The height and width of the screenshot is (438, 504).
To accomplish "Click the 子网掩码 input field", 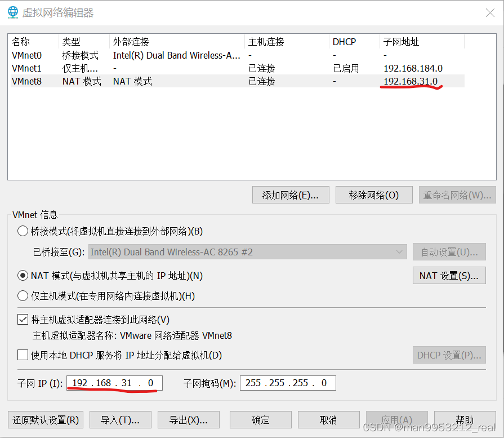I will click(x=288, y=383).
